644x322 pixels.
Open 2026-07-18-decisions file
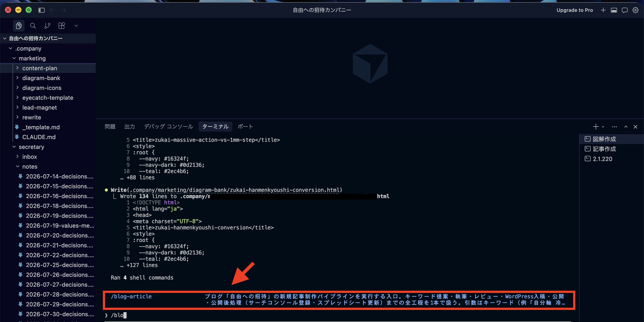tap(48, 206)
